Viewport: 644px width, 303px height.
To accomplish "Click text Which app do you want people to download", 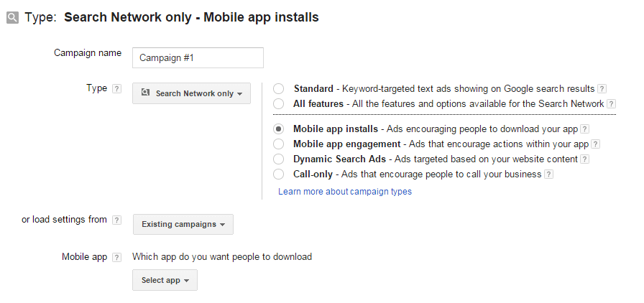I will point(222,257).
